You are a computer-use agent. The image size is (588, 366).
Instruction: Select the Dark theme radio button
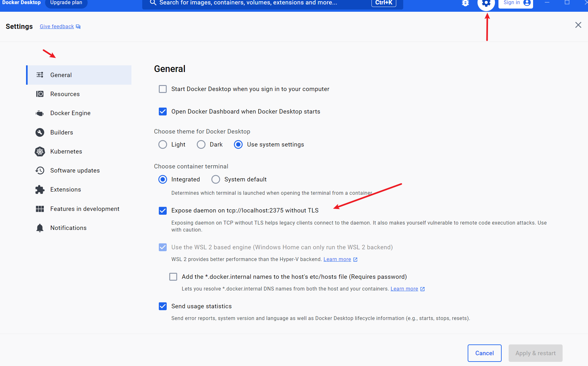pyautogui.click(x=201, y=145)
